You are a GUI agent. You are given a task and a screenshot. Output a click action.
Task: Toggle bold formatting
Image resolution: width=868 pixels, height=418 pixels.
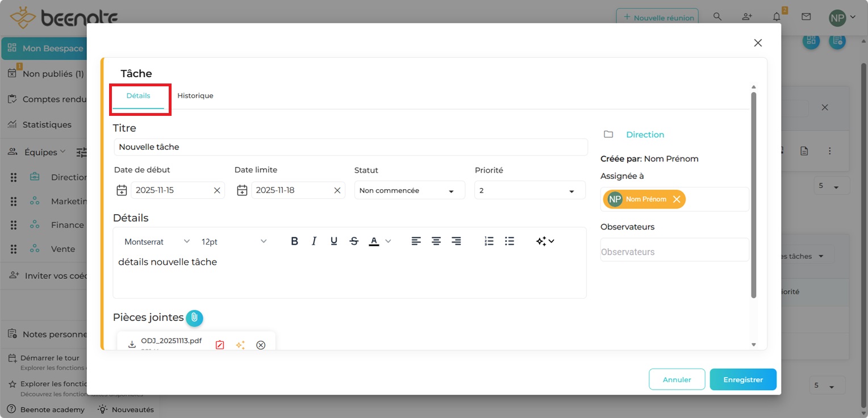(294, 241)
